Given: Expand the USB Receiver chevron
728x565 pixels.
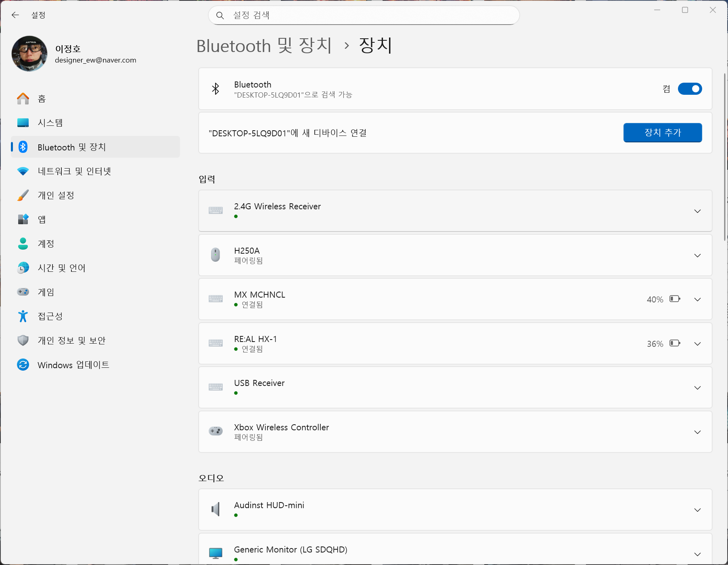Looking at the screenshot, I should click(x=697, y=388).
